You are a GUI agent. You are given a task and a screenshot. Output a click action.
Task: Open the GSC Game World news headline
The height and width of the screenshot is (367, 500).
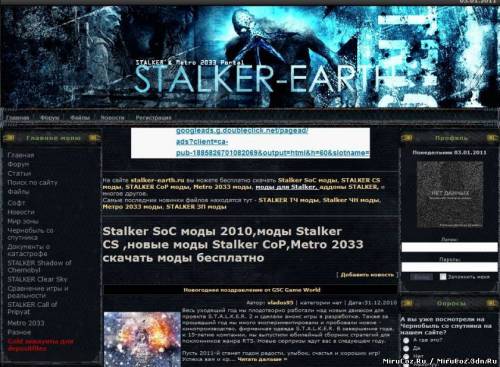point(252,290)
